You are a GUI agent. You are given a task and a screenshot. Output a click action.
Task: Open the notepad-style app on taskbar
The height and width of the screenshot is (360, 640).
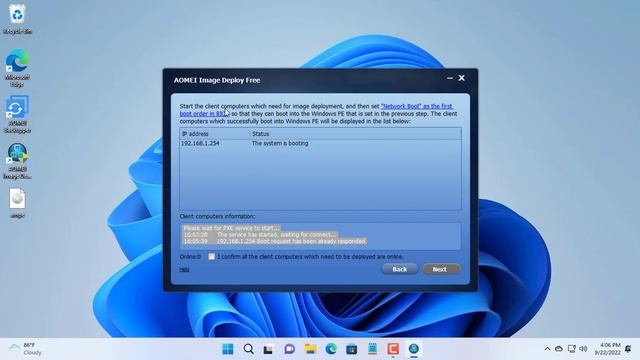(x=372, y=349)
